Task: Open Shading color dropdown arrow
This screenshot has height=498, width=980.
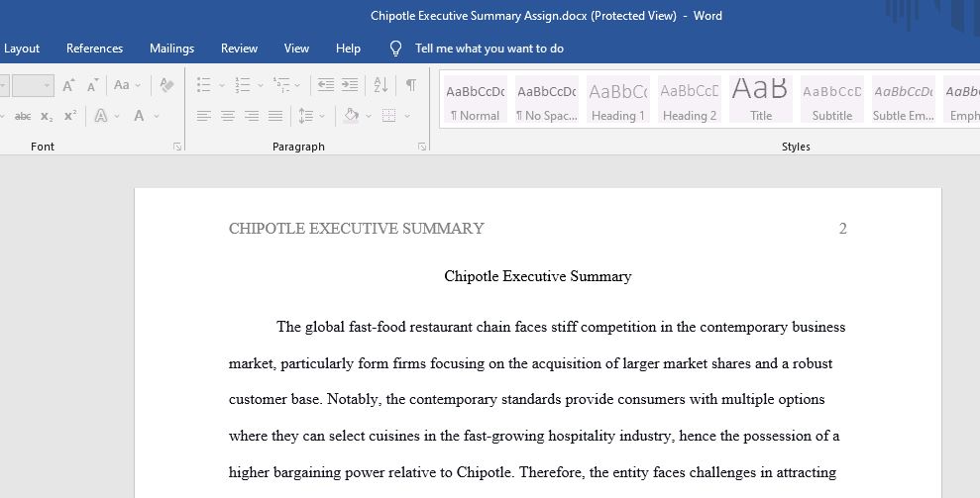Action: [x=369, y=116]
